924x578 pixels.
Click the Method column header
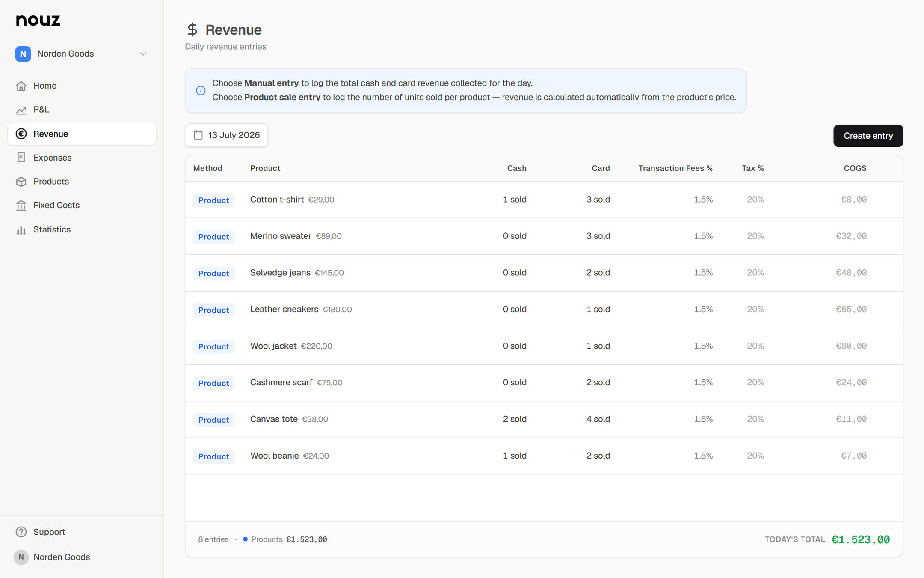pyautogui.click(x=207, y=168)
